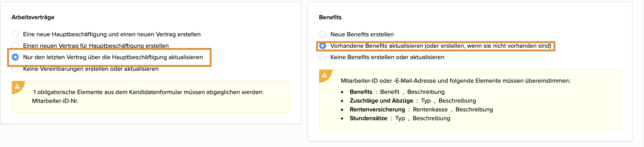Click the '1 obligatorische Elemente' notice text
This screenshot has width=644, height=147.
pyautogui.click(x=148, y=92)
